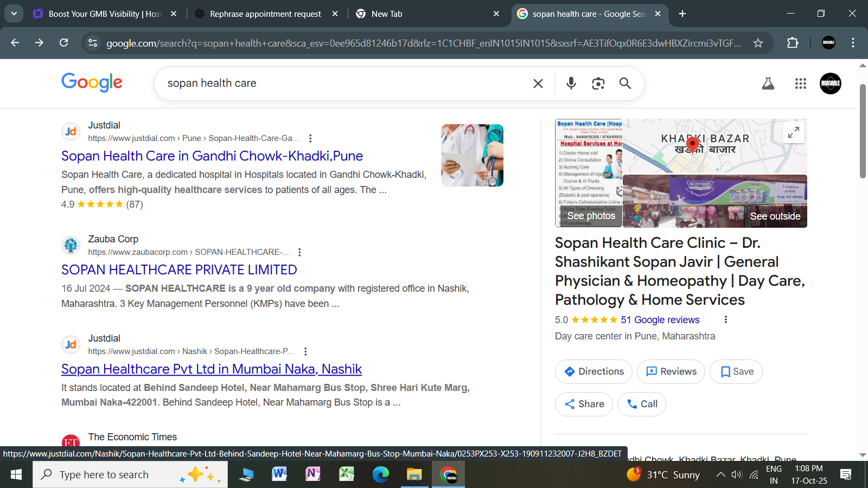Click See photos on clinic image
This screenshot has width=868, height=488.
click(x=589, y=173)
